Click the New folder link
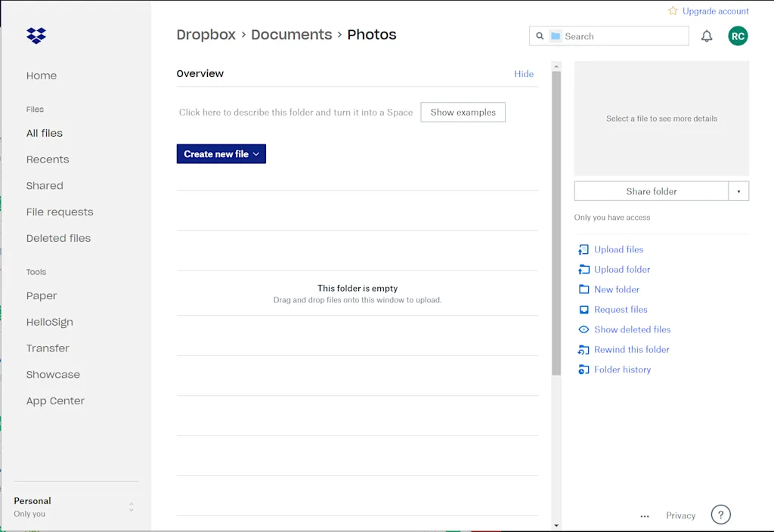 [x=617, y=289]
